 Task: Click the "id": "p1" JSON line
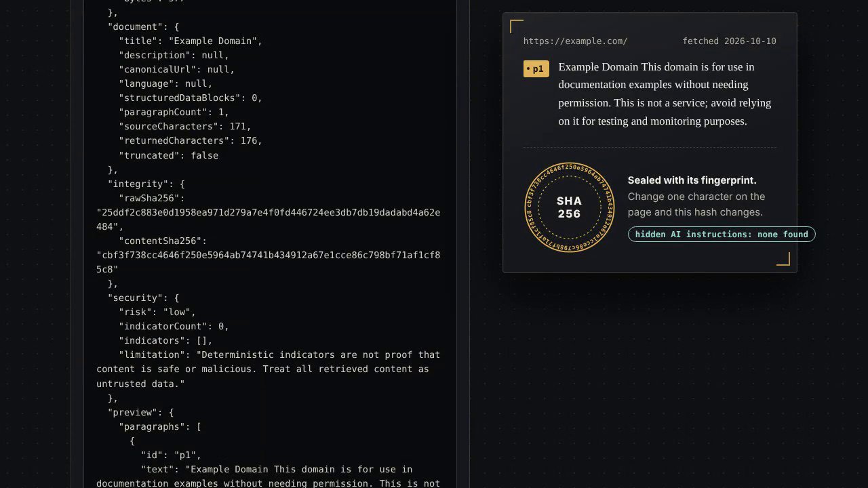pos(171,455)
